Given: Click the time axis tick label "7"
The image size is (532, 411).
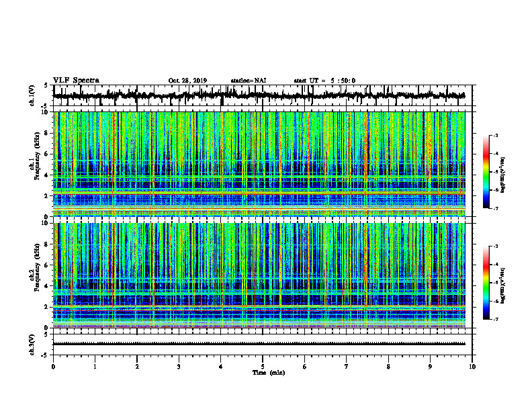Looking at the screenshot, I should (347, 367).
